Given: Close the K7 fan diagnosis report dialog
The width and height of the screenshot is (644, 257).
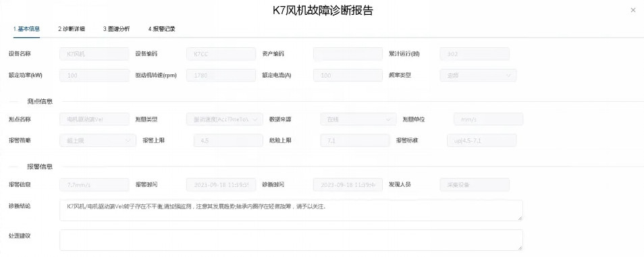Looking at the screenshot, I should (633, 11).
